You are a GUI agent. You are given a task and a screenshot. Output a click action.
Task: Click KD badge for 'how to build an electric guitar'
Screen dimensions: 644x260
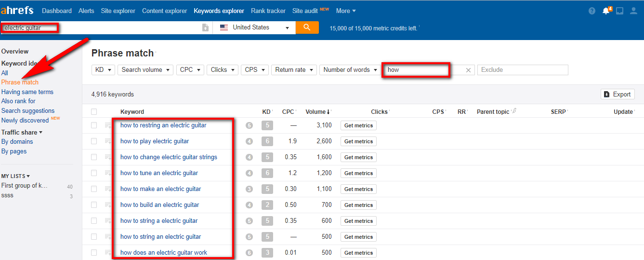(x=267, y=205)
